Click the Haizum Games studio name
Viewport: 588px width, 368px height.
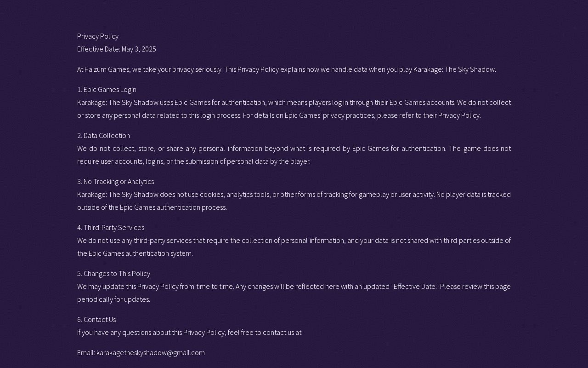pyautogui.click(x=107, y=69)
